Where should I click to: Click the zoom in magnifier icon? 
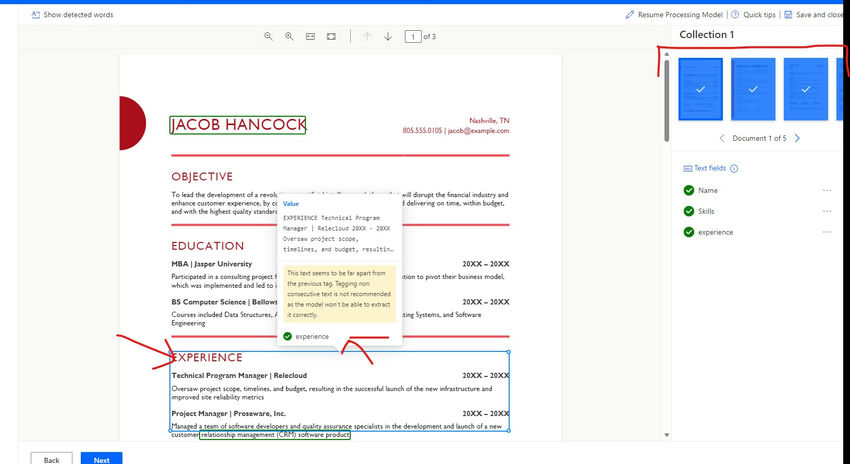click(x=289, y=36)
